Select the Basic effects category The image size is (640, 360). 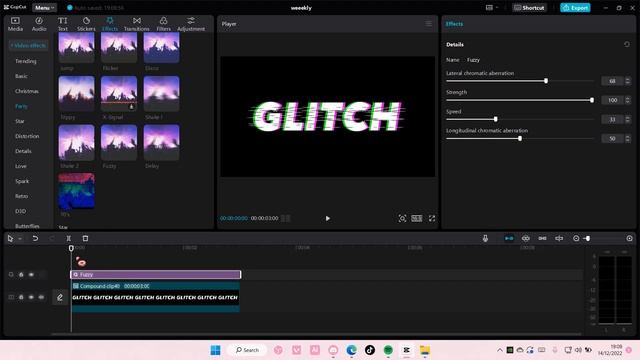click(21, 76)
